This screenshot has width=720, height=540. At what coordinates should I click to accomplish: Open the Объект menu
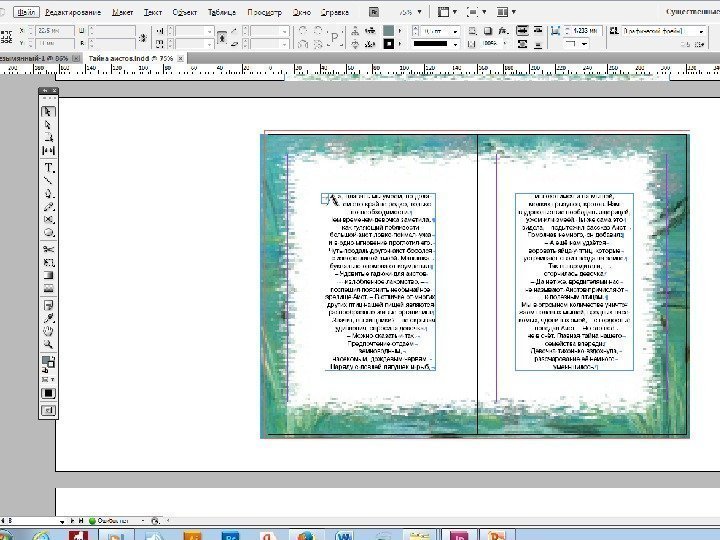pyautogui.click(x=185, y=12)
